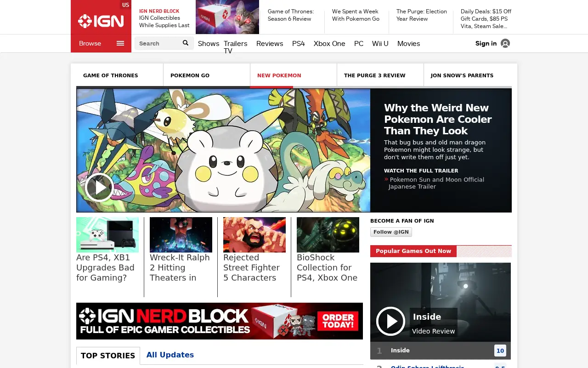588x368 pixels.
Task: Click the Nerd Block Order Today banner
Action: [x=220, y=321]
